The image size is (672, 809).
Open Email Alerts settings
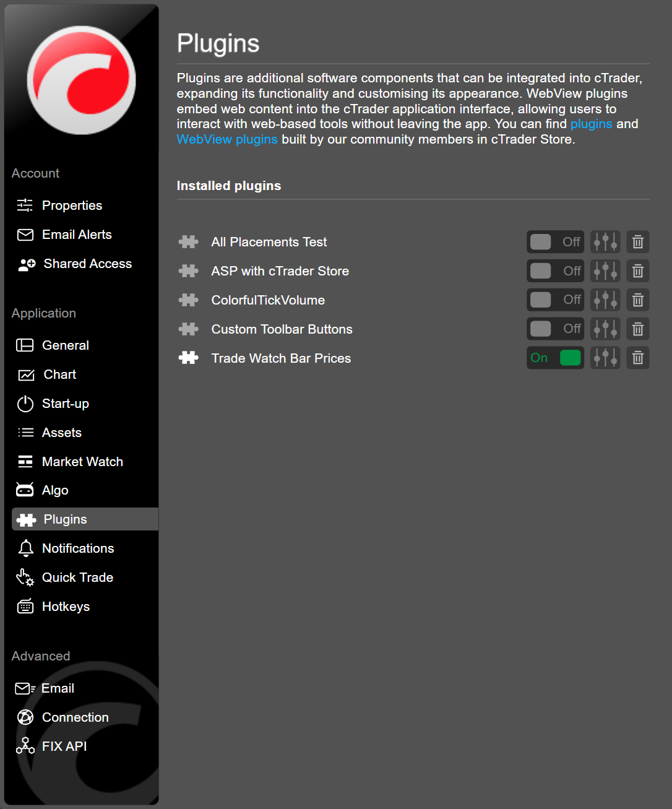click(77, 235)
